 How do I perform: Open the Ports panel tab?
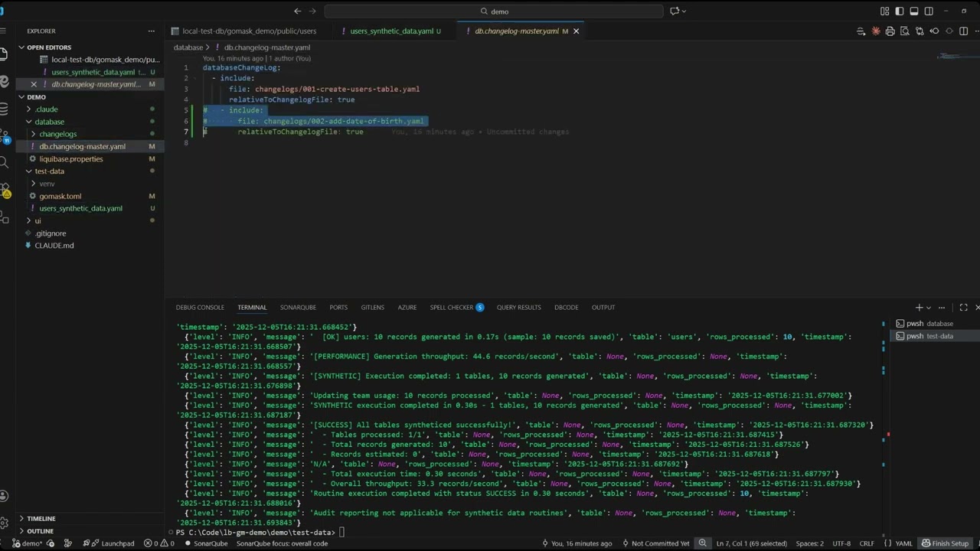[338, 308]
